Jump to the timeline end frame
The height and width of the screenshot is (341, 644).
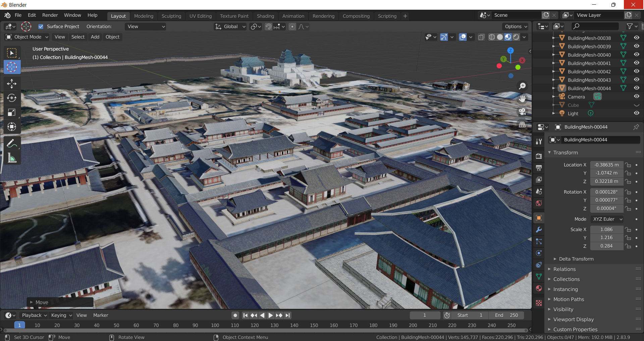288,315
